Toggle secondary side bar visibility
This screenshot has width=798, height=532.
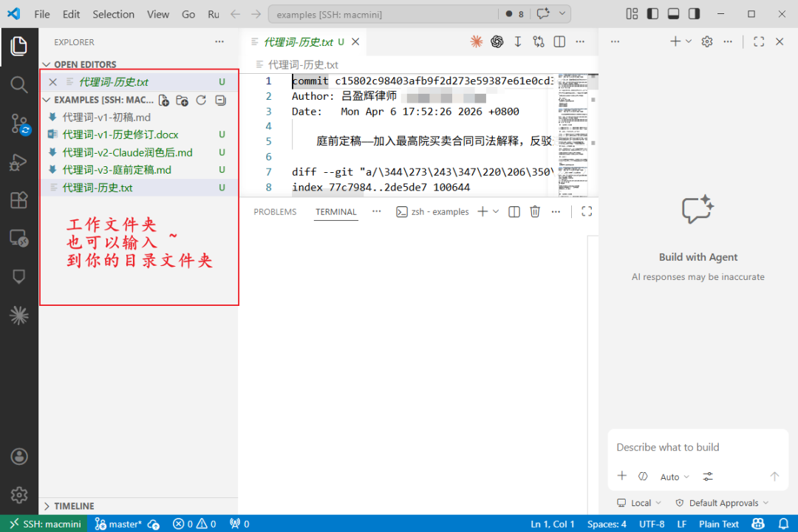694,14
